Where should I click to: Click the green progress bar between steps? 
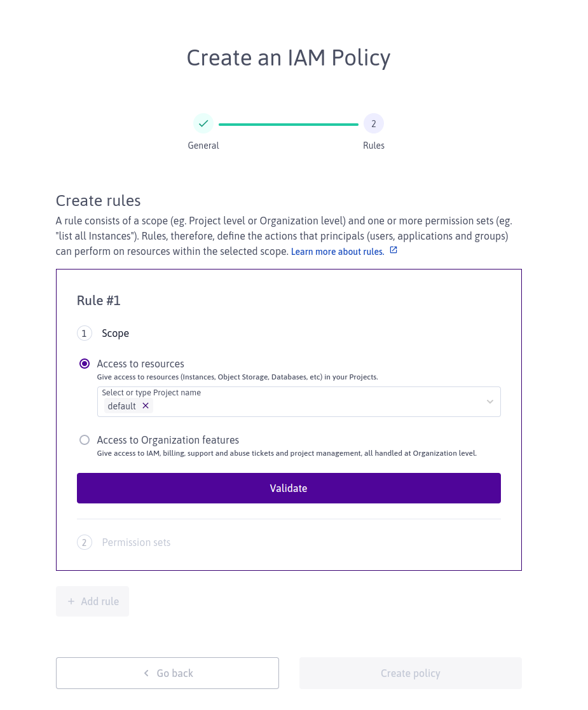(x=289, y=124)
